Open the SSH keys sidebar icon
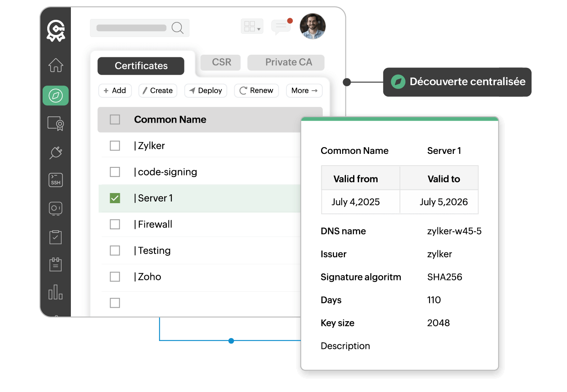The width and height of the screenshot is (567, 392). click(x=56, y=180)
